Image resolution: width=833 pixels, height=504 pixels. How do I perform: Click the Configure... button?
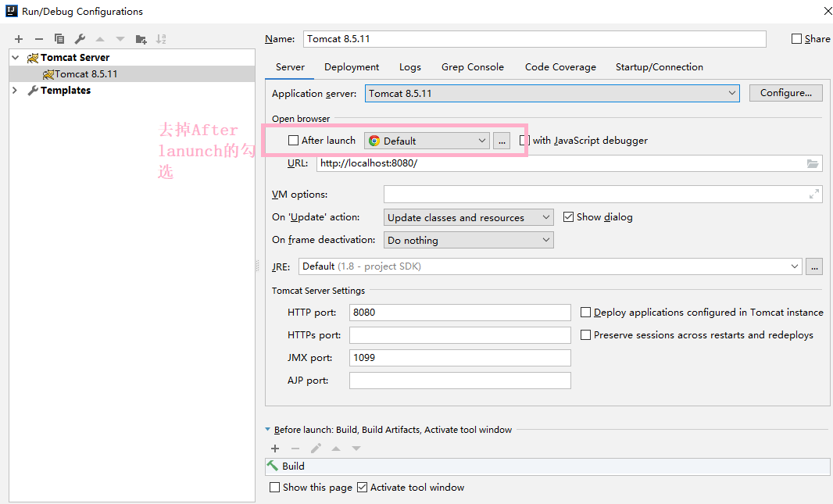coord(785,93)
